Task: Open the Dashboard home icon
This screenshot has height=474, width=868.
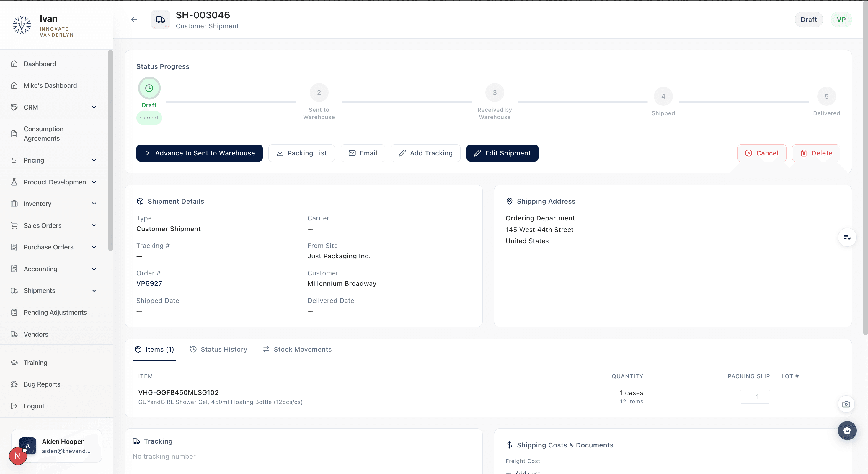Action: pyautogui.click(x=14, y=64)
